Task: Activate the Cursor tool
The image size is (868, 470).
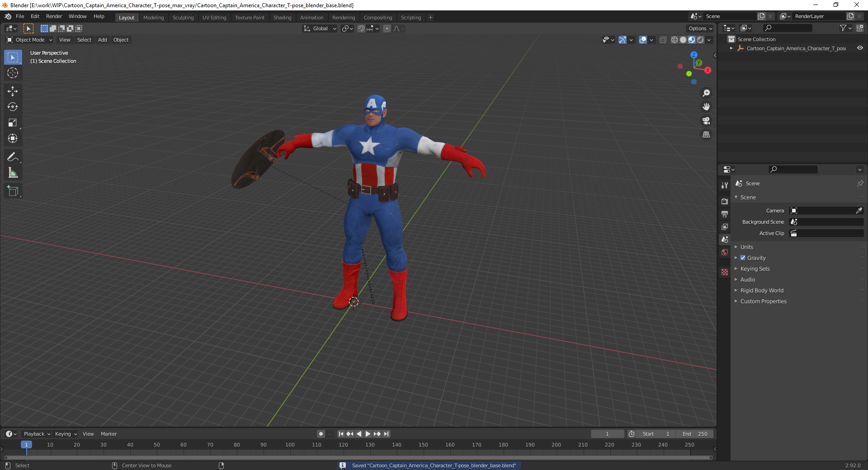Action: coord(13,73)
